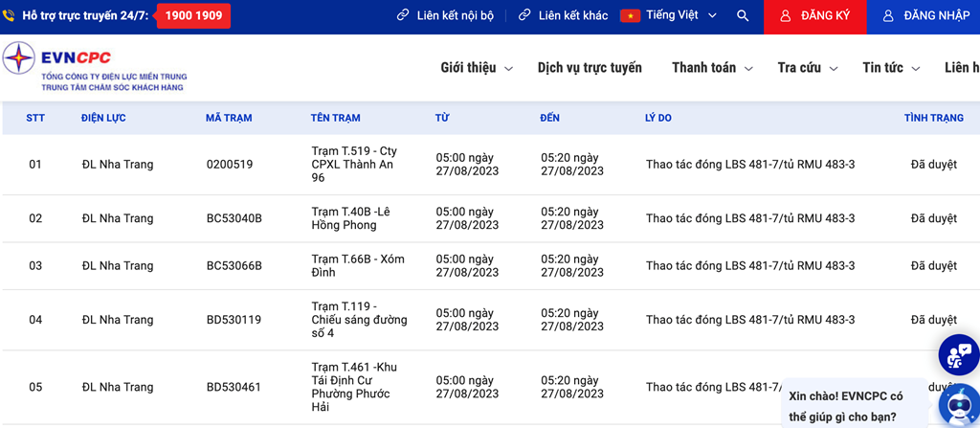
Task: Expand the Giới thiệu menu
Action: click(477, 68)
